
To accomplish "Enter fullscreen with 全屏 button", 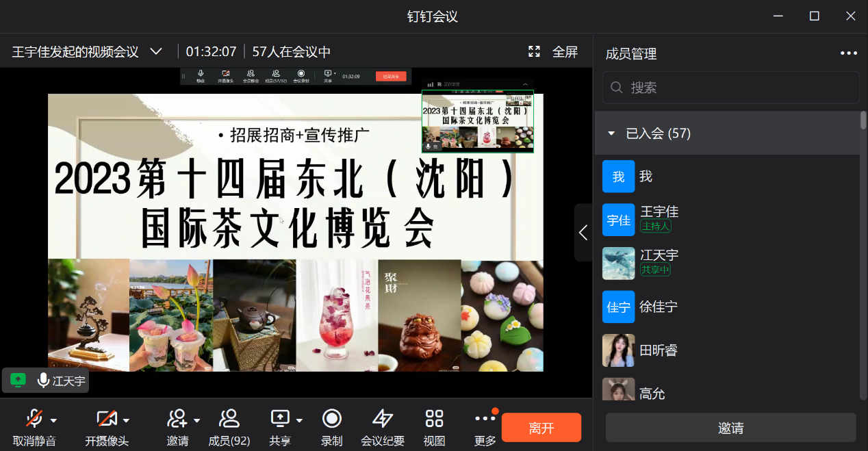I will tap(553, 51).
